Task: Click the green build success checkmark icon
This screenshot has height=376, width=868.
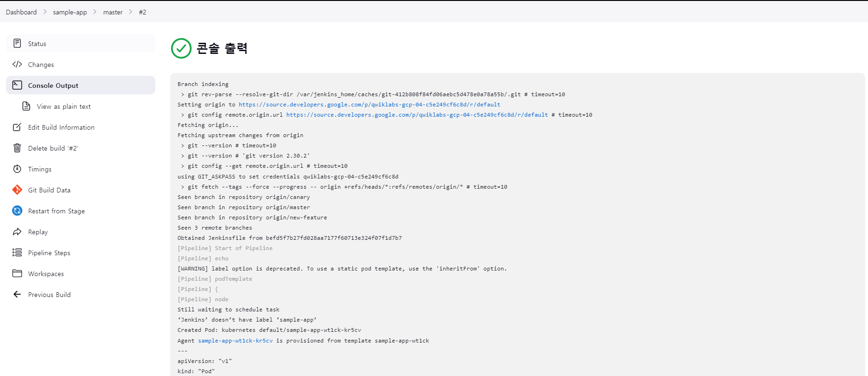Action: point(181,48)
